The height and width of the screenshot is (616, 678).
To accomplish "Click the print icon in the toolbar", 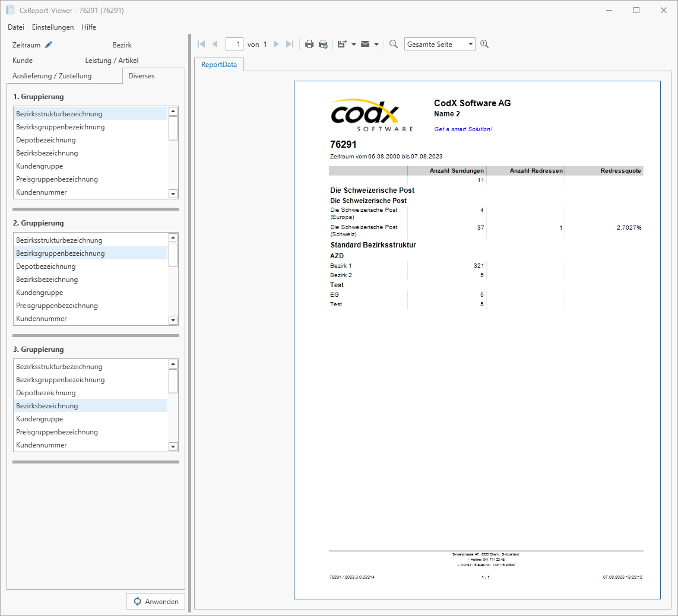I will click(309, 44).
